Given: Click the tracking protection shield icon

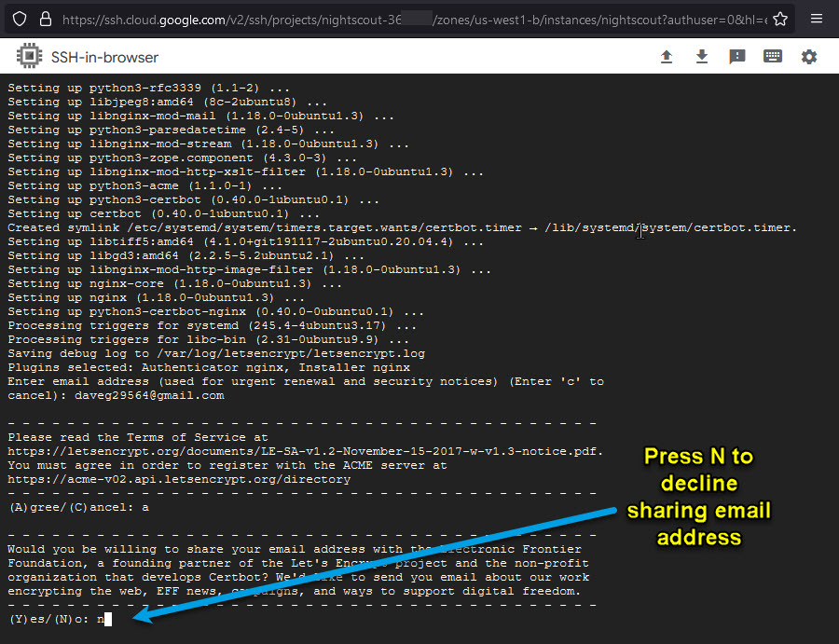Looking at the screenshot, I should coord(19,19).
